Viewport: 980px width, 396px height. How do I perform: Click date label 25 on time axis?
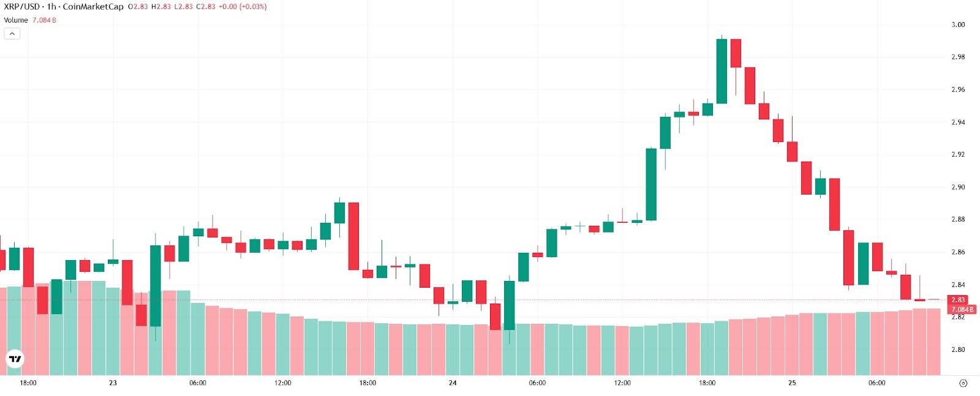[792, 383]
